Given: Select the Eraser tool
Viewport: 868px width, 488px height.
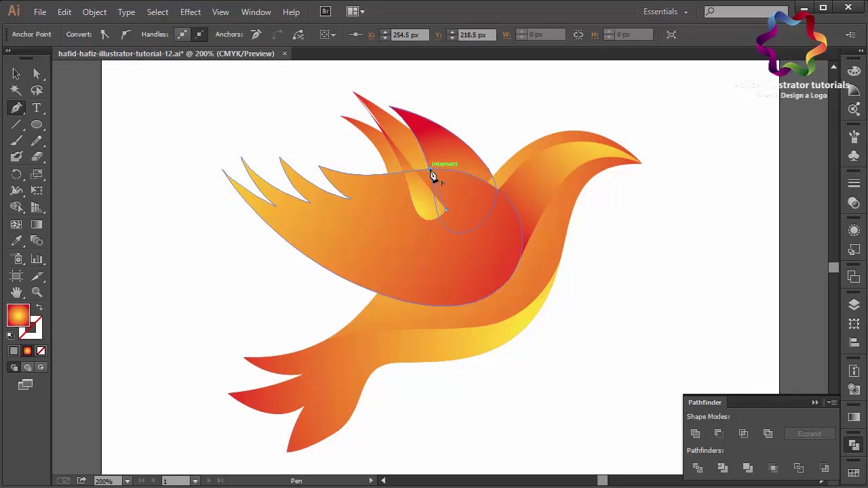Looking at the screenshot, I should coord(37,157).
